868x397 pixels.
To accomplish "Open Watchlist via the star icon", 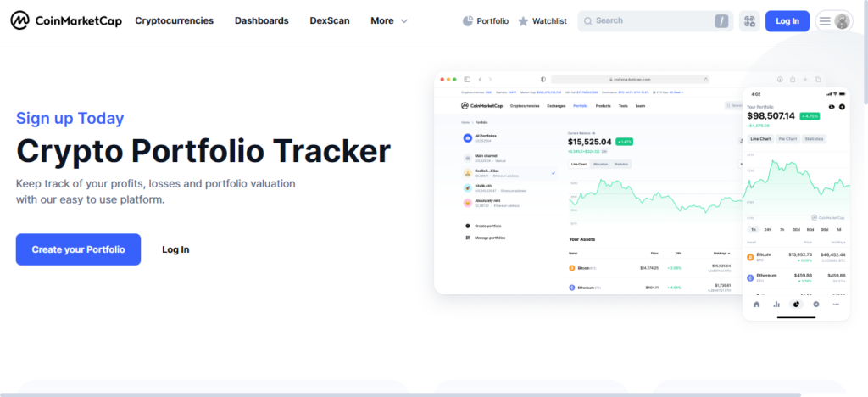I will 523,21.
